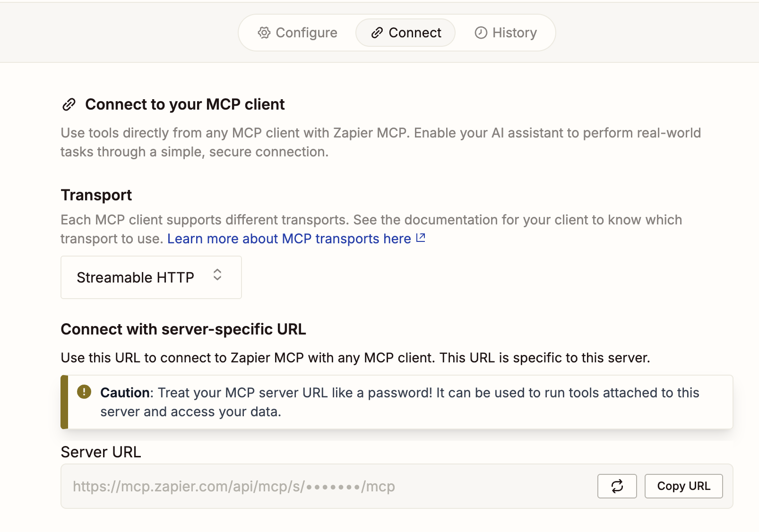The height and width of the screenshot is (532, 759).
Task: Click the link icon on the Connect tab
Action: point(377,33)
